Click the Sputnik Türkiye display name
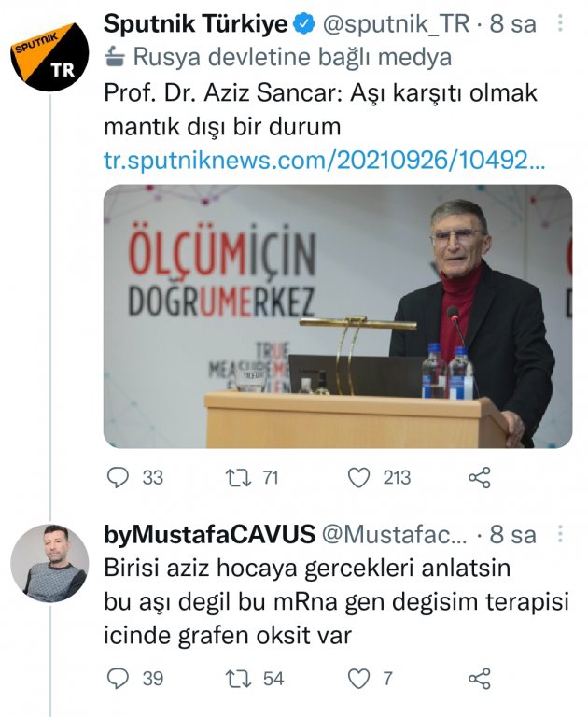 point(196,23)
